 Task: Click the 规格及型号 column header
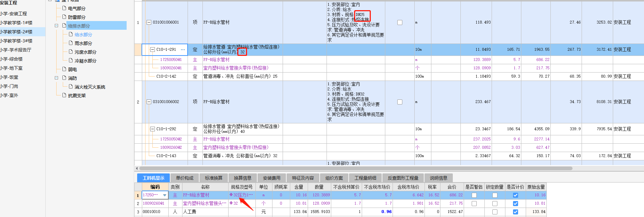click(242, 187)
